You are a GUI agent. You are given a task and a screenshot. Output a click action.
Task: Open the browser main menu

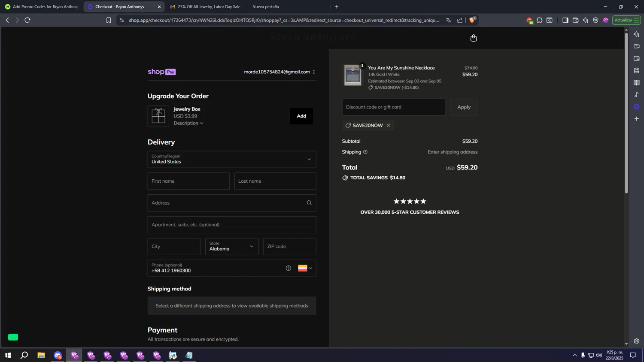pos(637,20)
